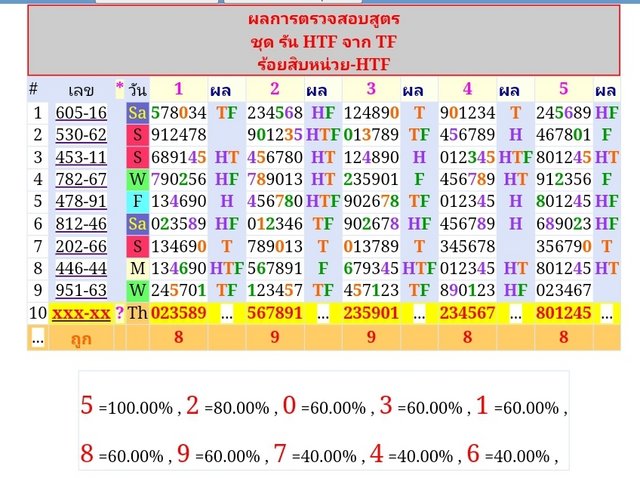
Task: Select cell 023467 in row 9
Action: (x=564, y=291)
